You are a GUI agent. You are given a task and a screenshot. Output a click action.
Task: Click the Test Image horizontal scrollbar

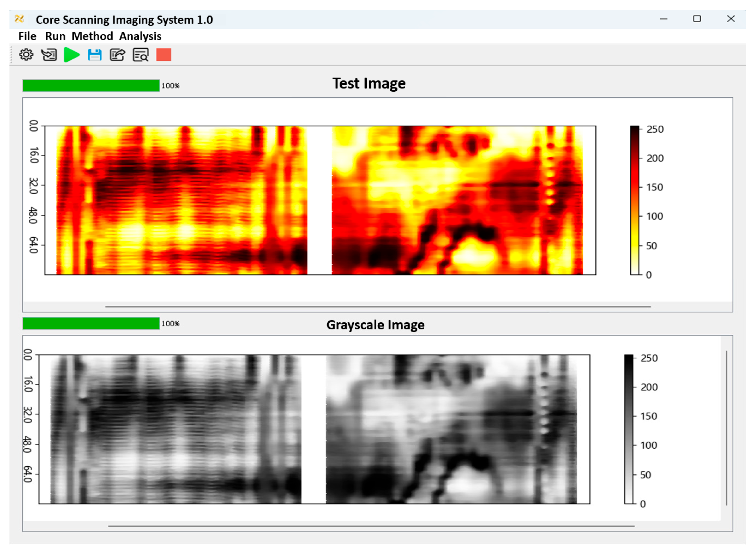[x=378, y=307]
